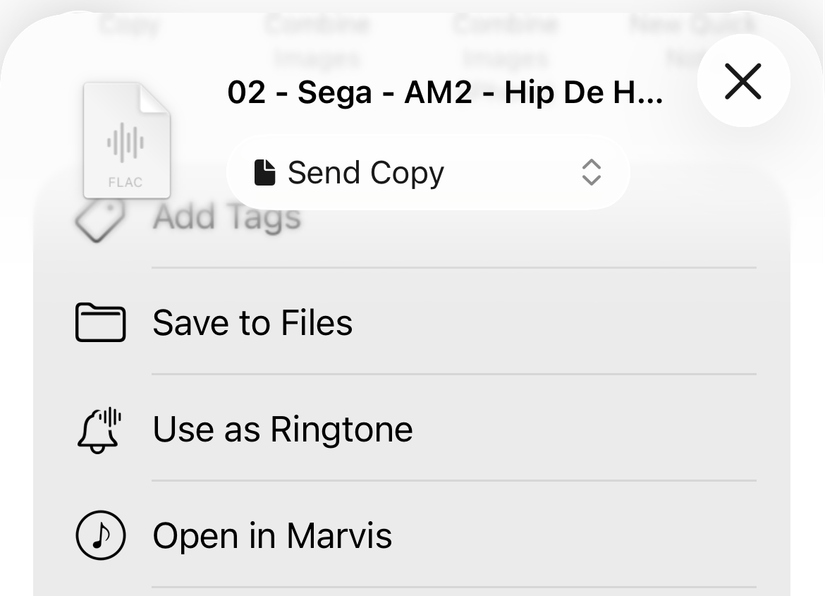Tap the up-down chevron on Send Copy
825x596 pixels.
pyautogui.click(x=591, y=172)
